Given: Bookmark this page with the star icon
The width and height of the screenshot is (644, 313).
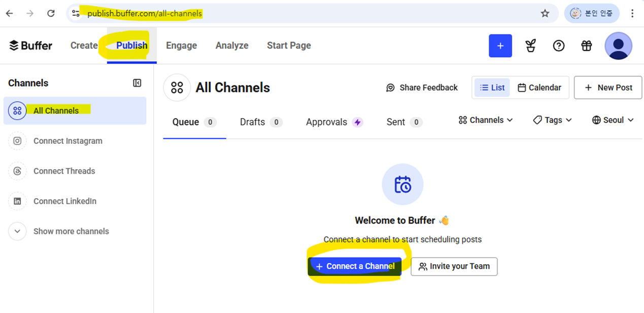Looking at the screenshot, I should [545, 14].
